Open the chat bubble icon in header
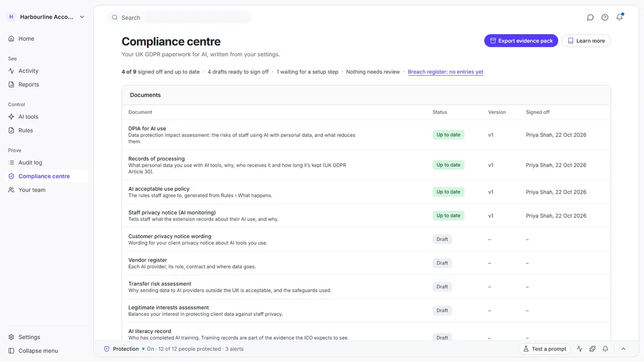The width and height of the screenshot is (644, 362). 590,18
